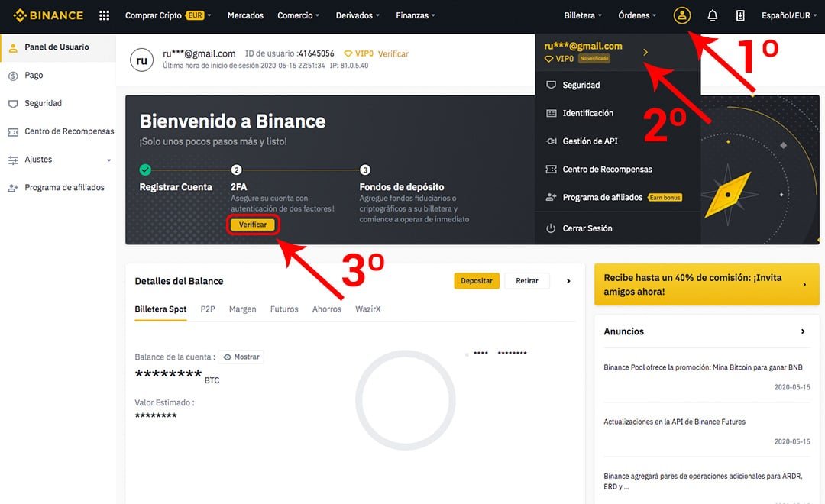Click the Pago dollar icon in sidebar

[13, 76]
